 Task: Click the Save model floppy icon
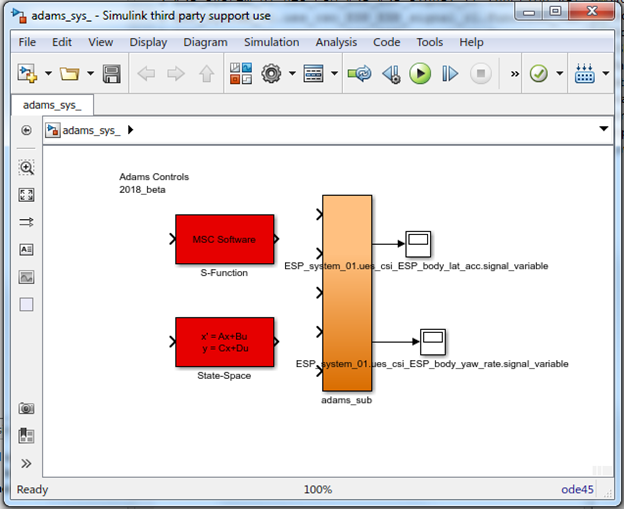pyautogui.click(x=112, y=74)
